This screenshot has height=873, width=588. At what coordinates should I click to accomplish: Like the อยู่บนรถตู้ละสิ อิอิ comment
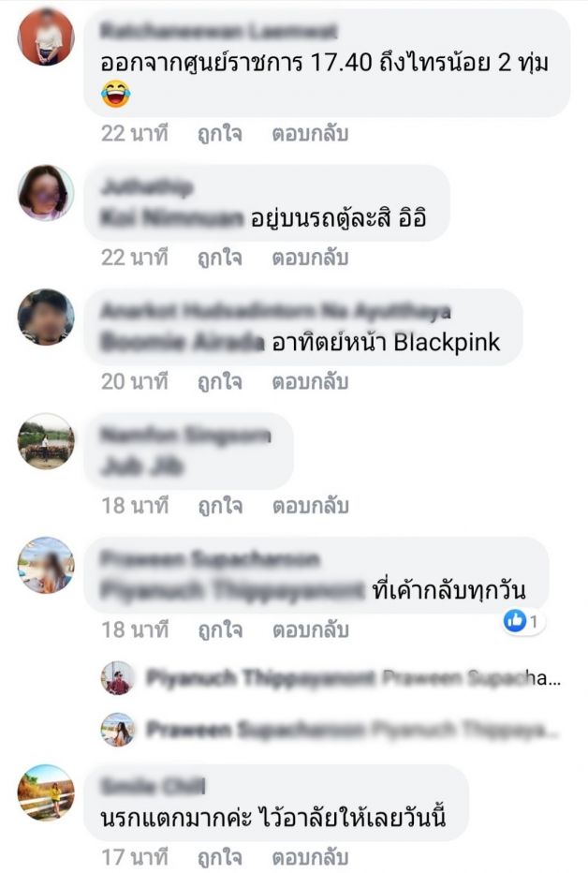(220, 258)
